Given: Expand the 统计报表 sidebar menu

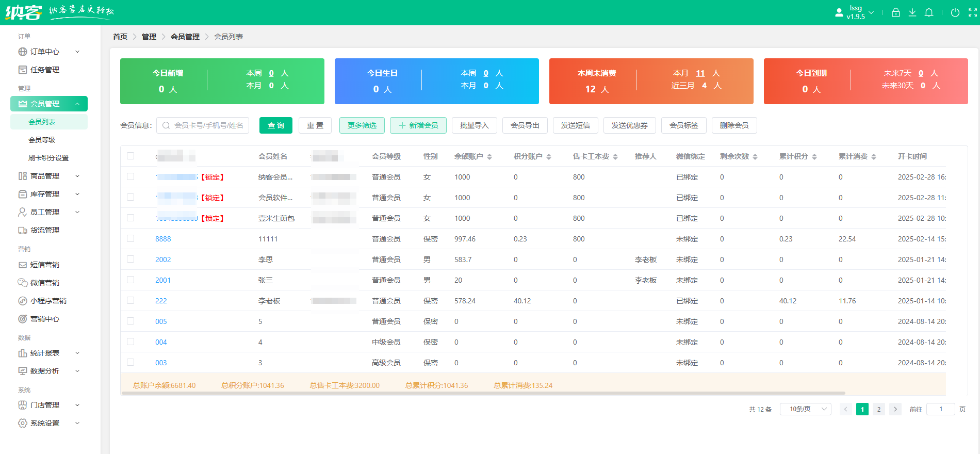Looking at the screenshot, I should [49, 353].
